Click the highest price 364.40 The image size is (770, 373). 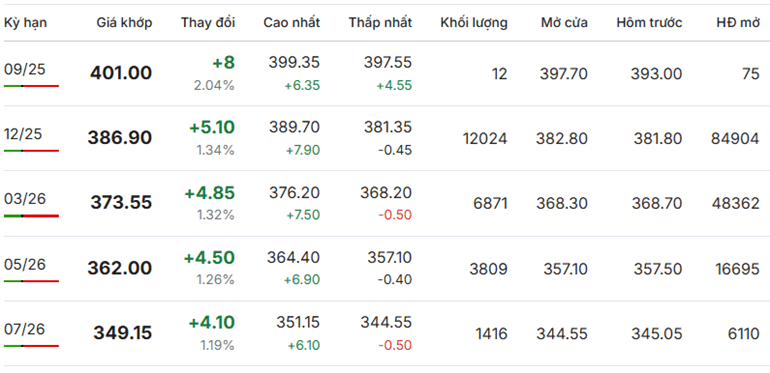tap(294, 257)
